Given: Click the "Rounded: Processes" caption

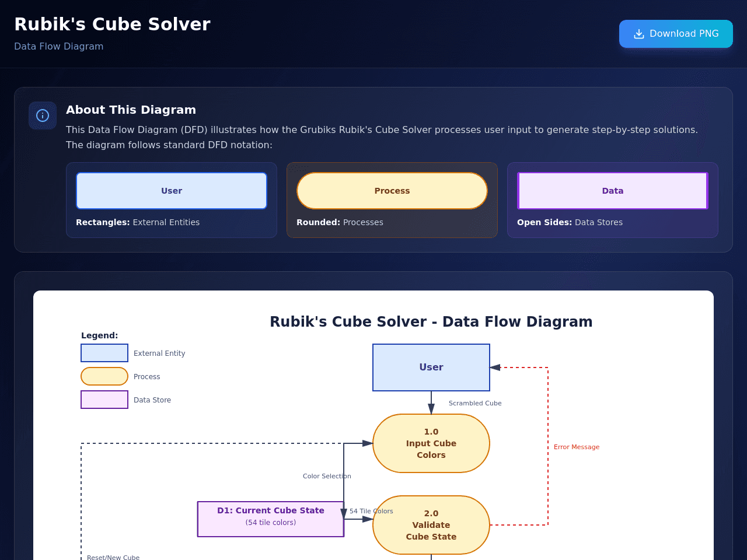Looking at the screenshot, I should point(340,222).
